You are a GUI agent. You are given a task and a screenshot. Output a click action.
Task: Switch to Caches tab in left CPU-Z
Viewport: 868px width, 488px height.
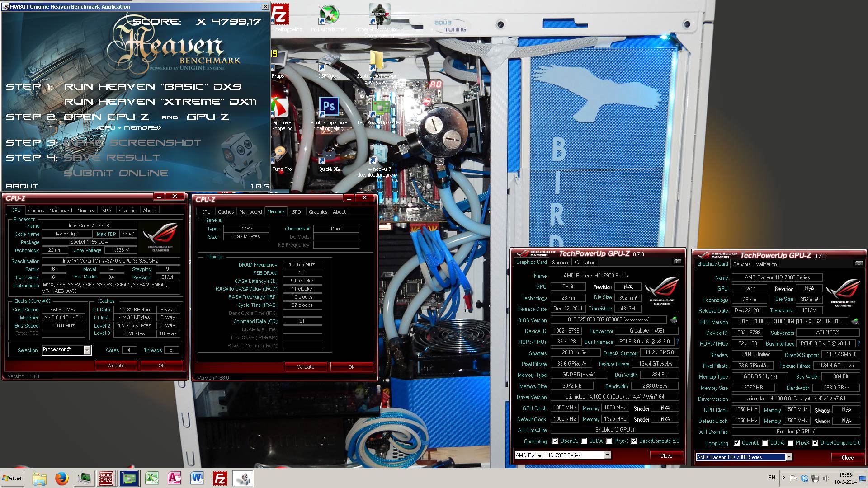[36, 211]
